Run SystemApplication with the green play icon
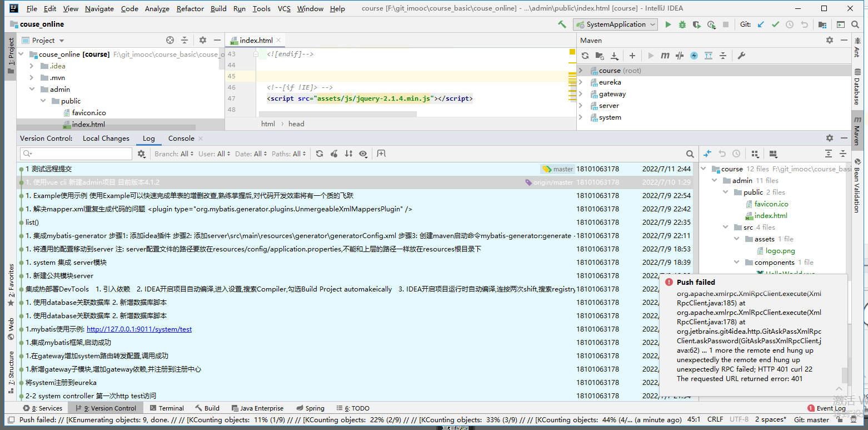868x430 pixels. point(668,24)
